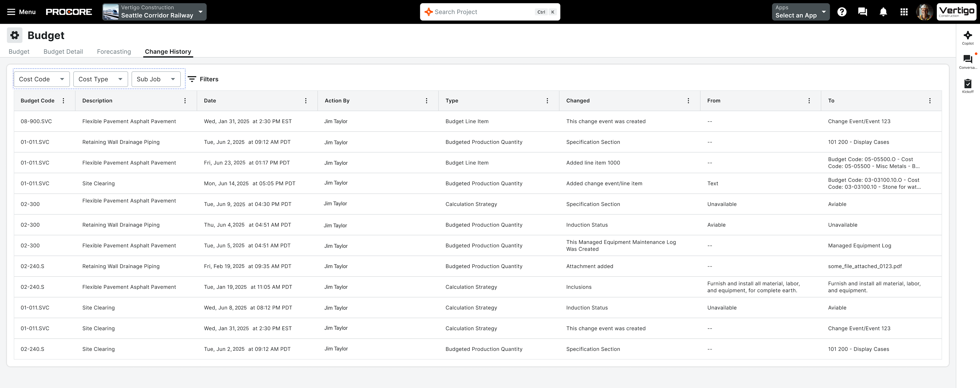Viewport: 980px width, 388px height.
Task: Open the Sub Job dropdown
Action: [156, 79]
